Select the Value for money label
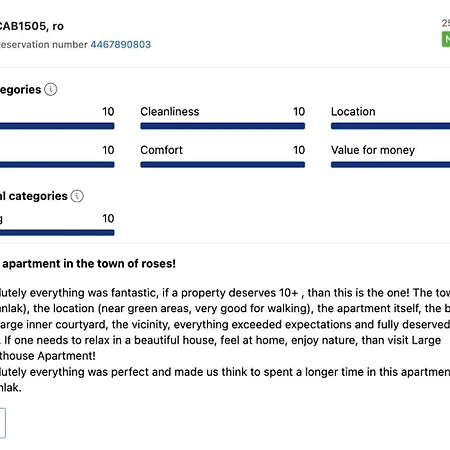This screenshot has width=450, height=450. click(373, 150)
